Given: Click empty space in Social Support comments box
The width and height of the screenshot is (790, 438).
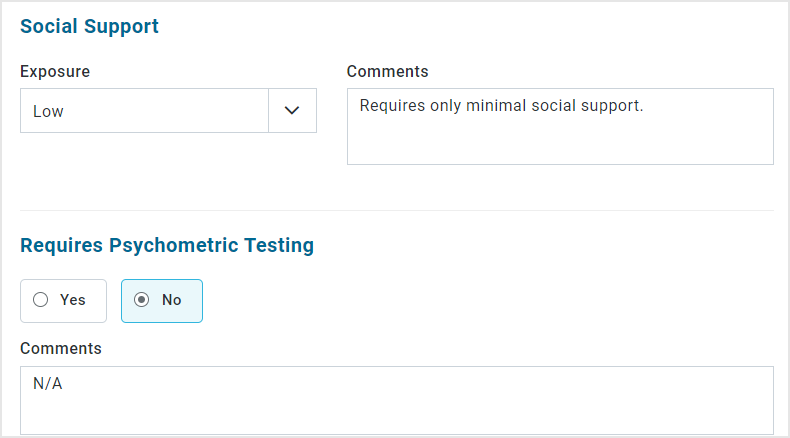Looking at the screenshot, I should pyautogui.click(x=560, y=144).
